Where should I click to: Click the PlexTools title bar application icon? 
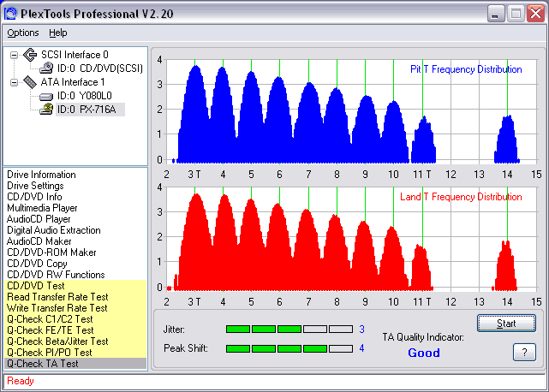[10, 14]
